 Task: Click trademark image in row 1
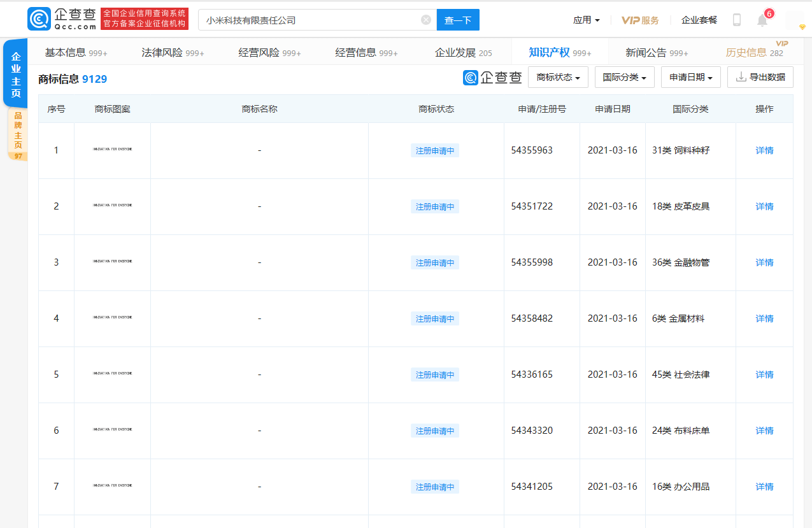point(113,150)
